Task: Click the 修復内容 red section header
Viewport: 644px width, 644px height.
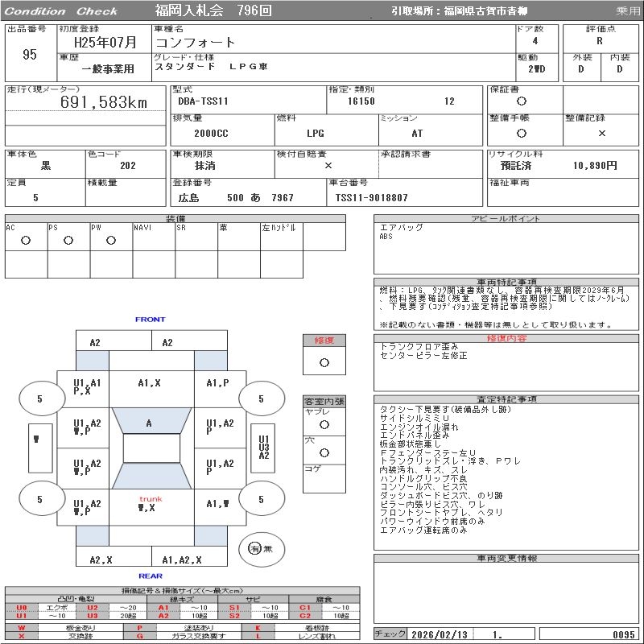Action: [506, 338]
